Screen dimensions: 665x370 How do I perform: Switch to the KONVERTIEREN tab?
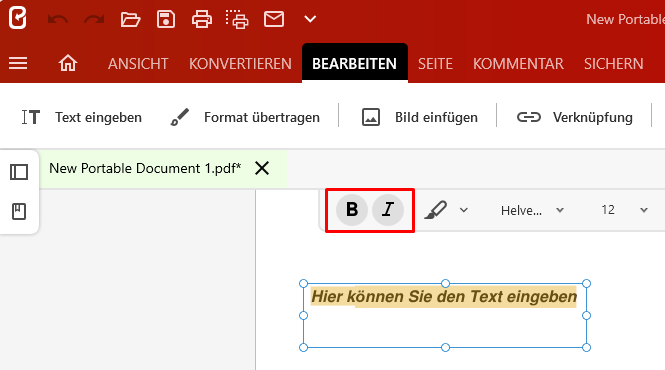240,64
